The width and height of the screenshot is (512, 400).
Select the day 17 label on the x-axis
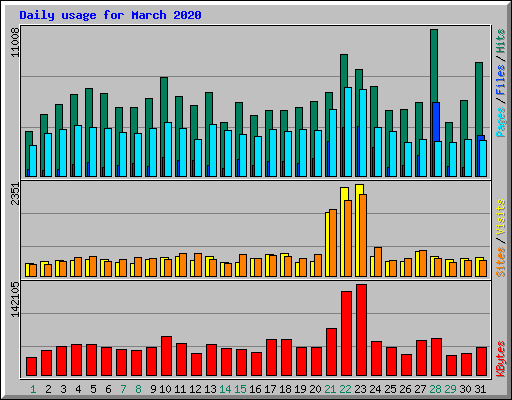point(270,389)
